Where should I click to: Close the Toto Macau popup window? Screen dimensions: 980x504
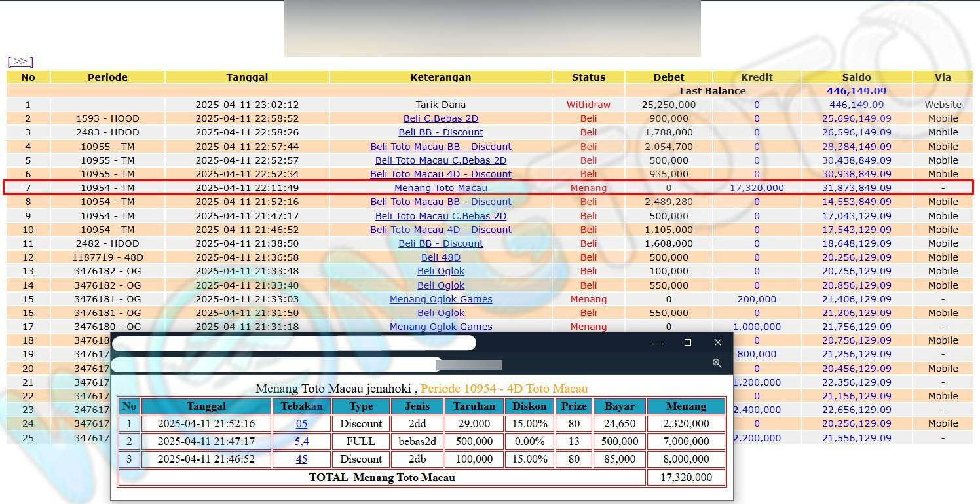[718, 342]
